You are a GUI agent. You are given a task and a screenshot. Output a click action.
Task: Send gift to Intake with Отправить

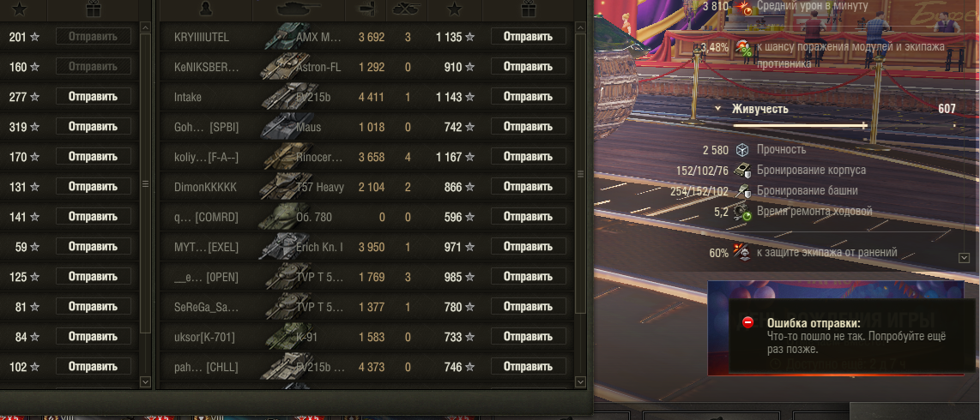(x=528, y=97)
